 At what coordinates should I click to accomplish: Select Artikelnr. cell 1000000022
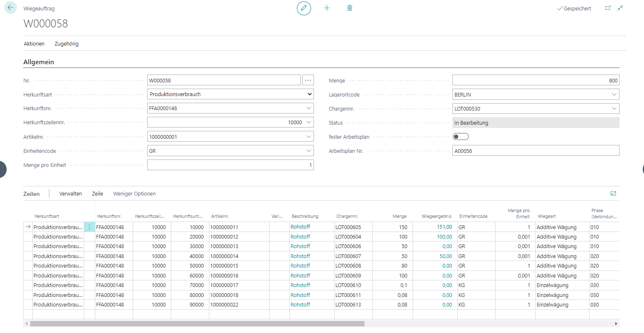pyautogui.click(x=239, y=305)
